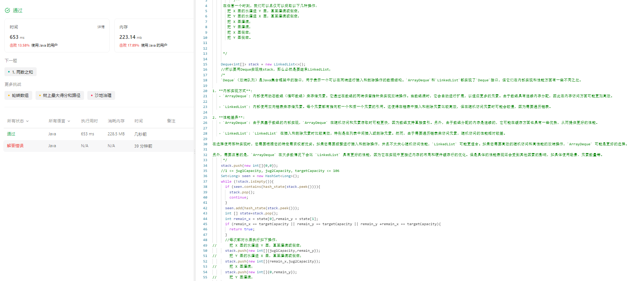
Task: Click the while (!stack.isEmpty()) code line
Action: coord(247,182)
